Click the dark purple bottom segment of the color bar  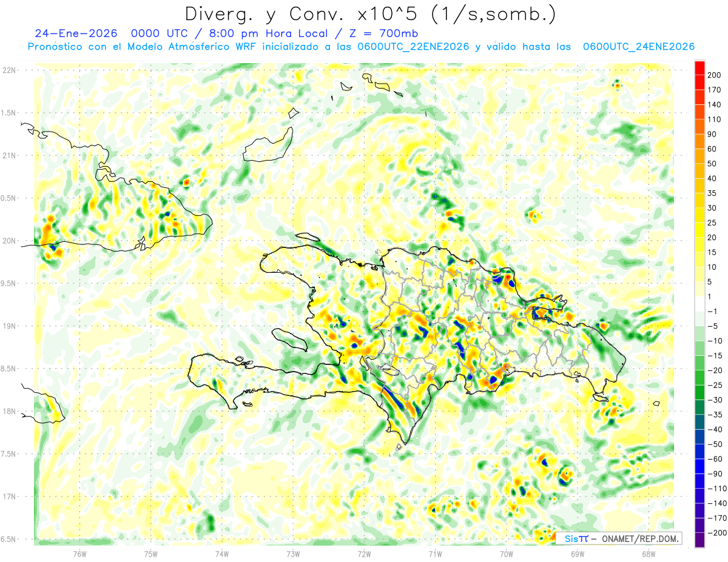point(699,540)
